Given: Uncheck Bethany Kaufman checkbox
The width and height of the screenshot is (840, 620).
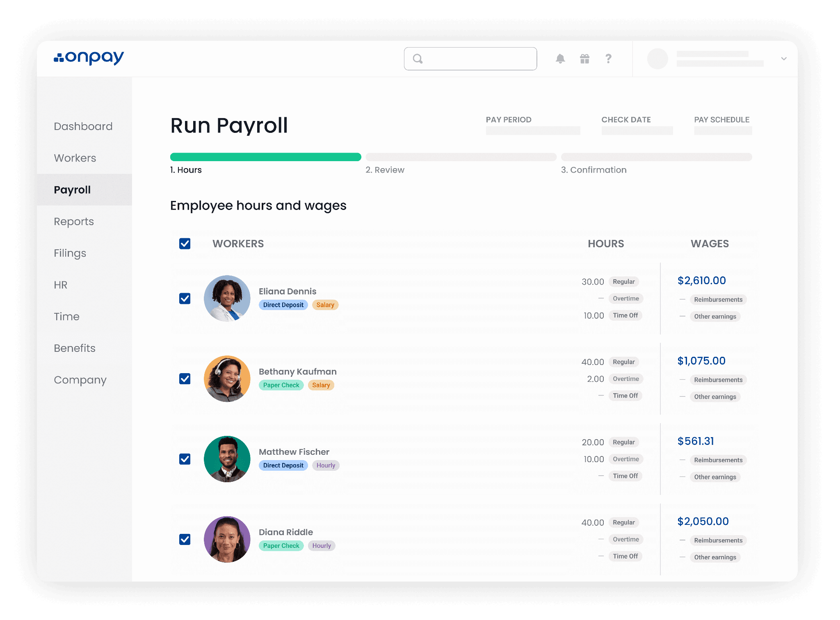Looking at the screenshot, I should [185, 379].
